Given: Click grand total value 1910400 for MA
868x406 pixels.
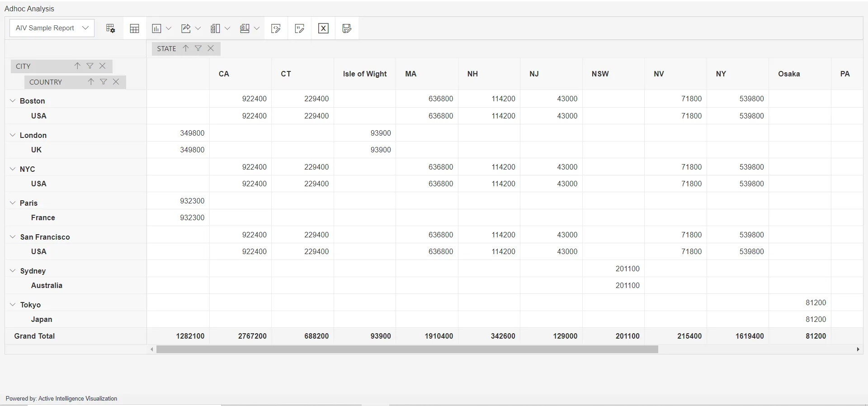Looking at the screenshot, I should (x=439, y=336).
